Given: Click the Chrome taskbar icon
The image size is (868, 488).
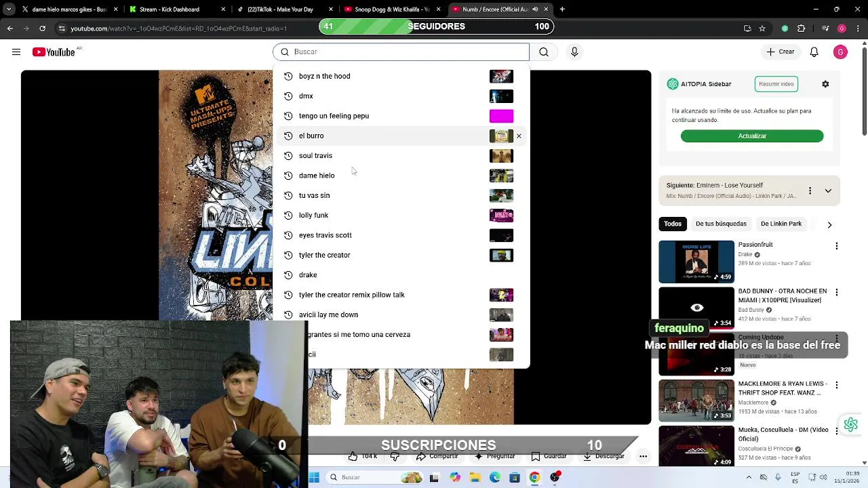Looking at the screenshot, I should (x=534, y=478).
